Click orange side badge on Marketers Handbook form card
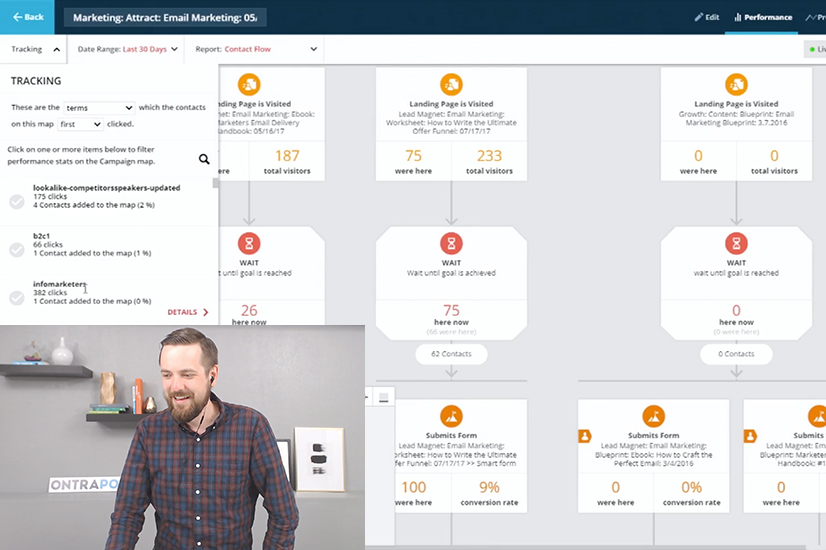This screenshot has height=550, width=826. (750, 436)
